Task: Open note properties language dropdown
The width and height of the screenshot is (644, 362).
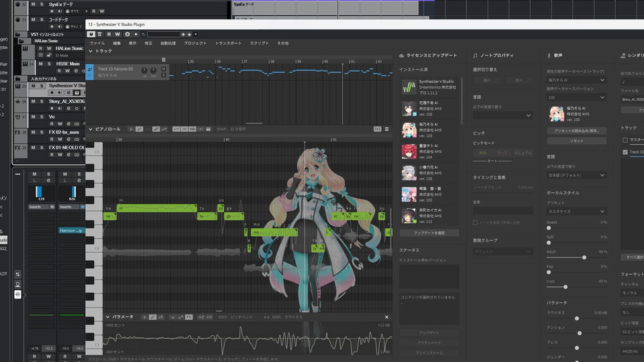Action: pyautogui.click(x=502, y=116)
